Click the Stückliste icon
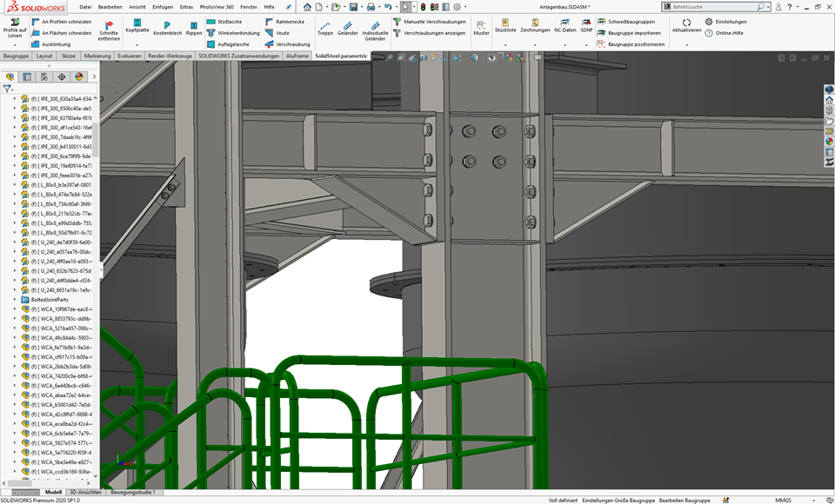835x504 pixels. coord(504,24)
